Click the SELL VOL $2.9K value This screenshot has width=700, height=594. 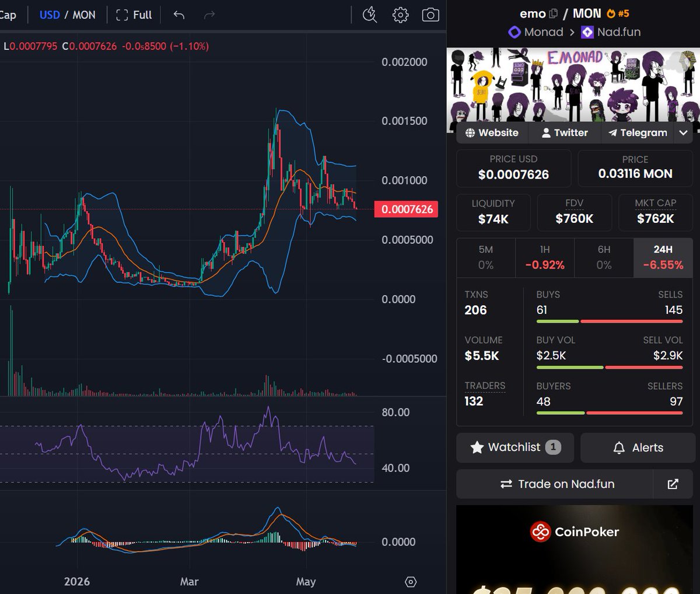[668, 355]
